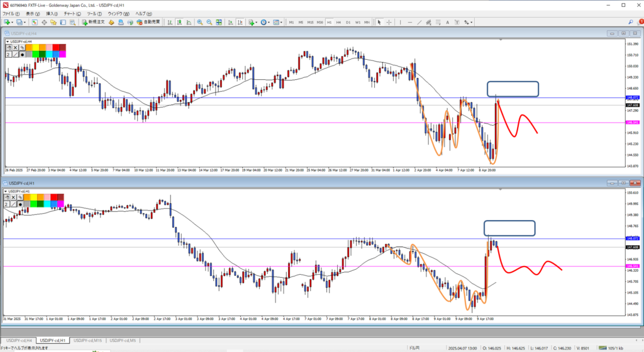Tile chart windows with the grid icon
The image size is (644, 352).
[218, 22]
